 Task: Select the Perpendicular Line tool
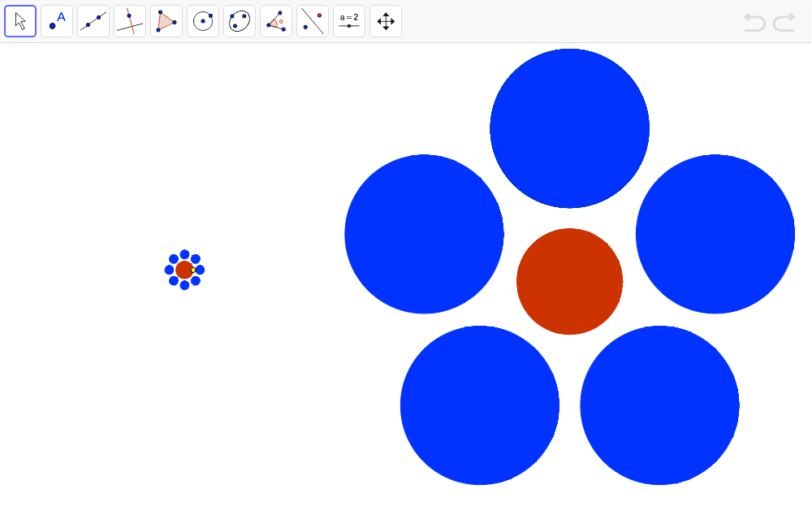click(x=130, y=21)
